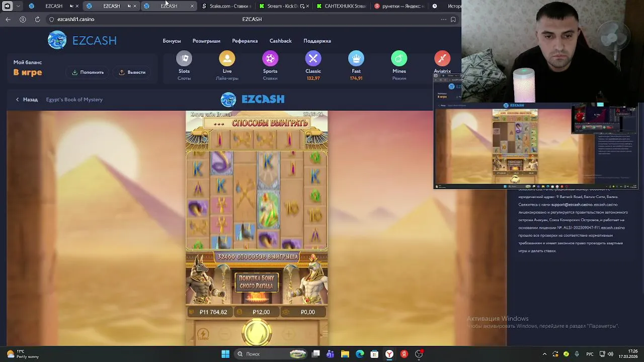Toggle Turbo mode in the slot
This screenshot has width=644, height=362.
[203, 334]
